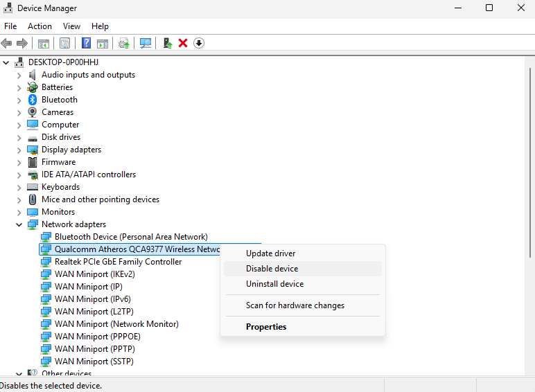Viewport: 535px width, 392px height.
Task: Select Update driver in context menu
Action: [270, 253]
